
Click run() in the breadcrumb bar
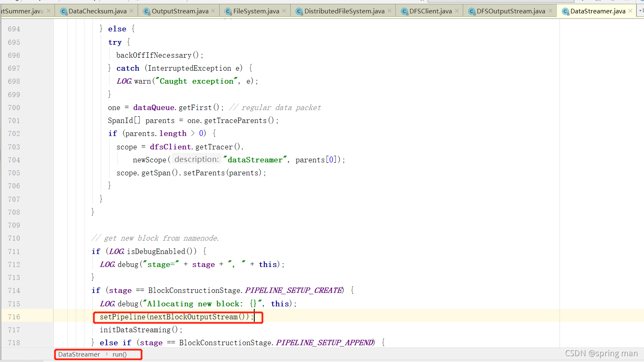coord(120,354)
